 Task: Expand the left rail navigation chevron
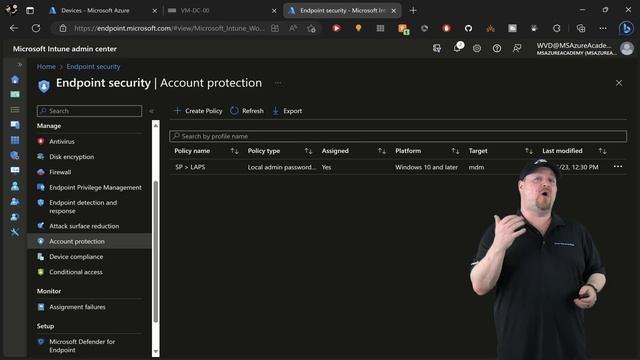tap(20, 64)
